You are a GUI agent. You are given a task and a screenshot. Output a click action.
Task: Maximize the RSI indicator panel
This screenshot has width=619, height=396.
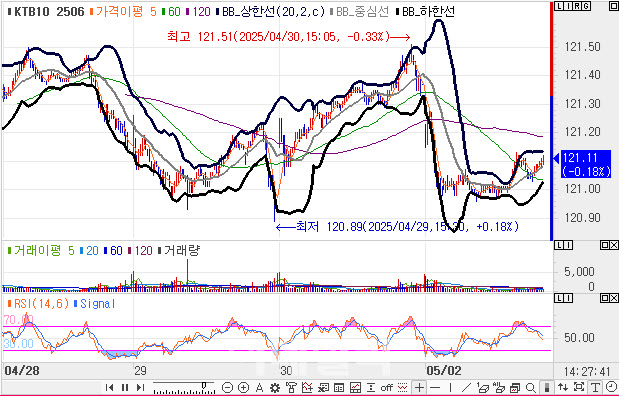coord(605,298)
